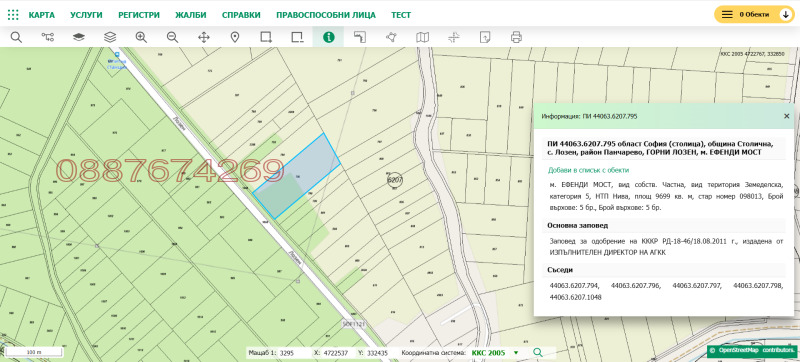
Task: Open the ЖАЛБИ menu
Action: click(191, 15)
